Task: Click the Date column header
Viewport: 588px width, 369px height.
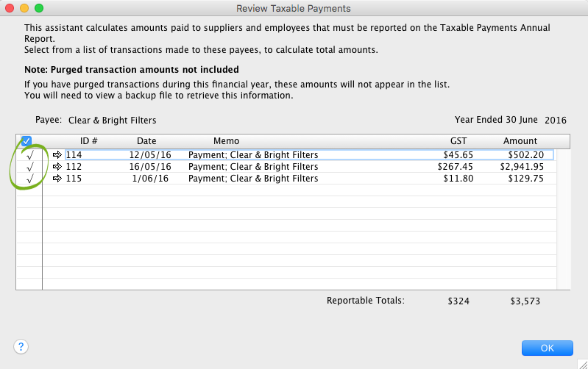Action: 146,141
